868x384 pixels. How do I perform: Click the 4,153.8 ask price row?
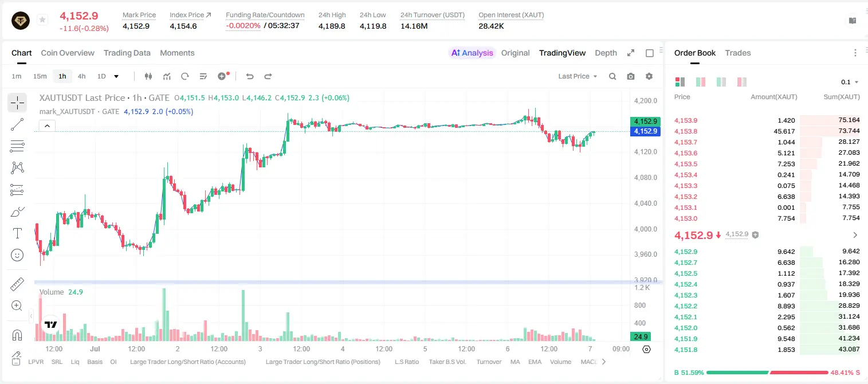point(767,131)
